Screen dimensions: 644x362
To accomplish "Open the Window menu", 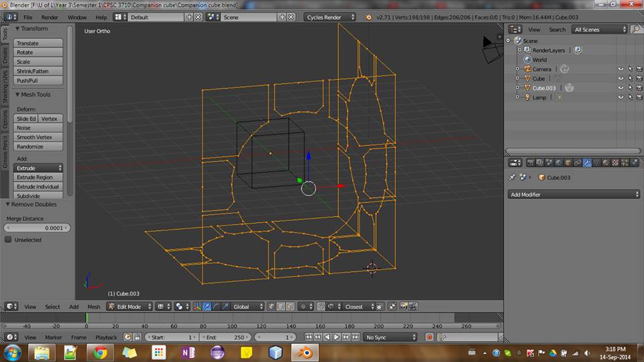I will pyautogui.click(x=76, y=17).
